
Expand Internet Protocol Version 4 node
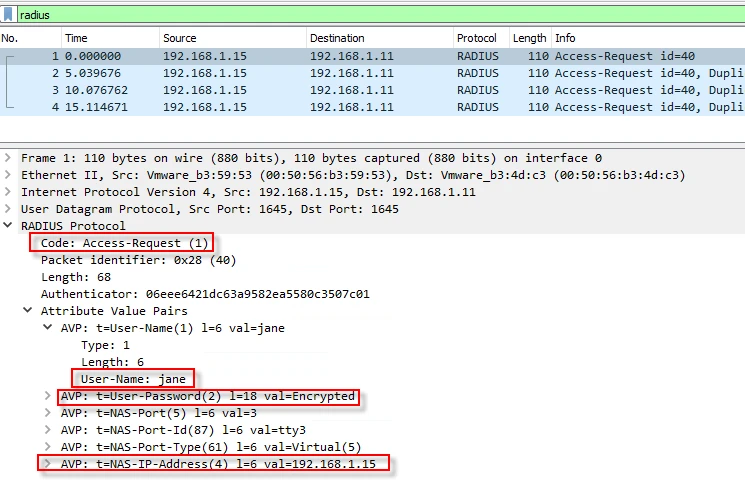pyautogui.click(x=9, y=192)
